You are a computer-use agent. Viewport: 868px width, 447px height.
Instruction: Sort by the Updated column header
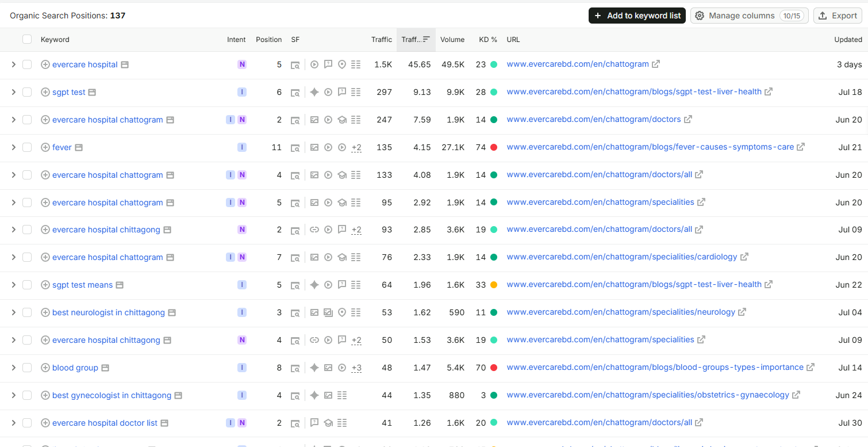[x=848, y=40]
